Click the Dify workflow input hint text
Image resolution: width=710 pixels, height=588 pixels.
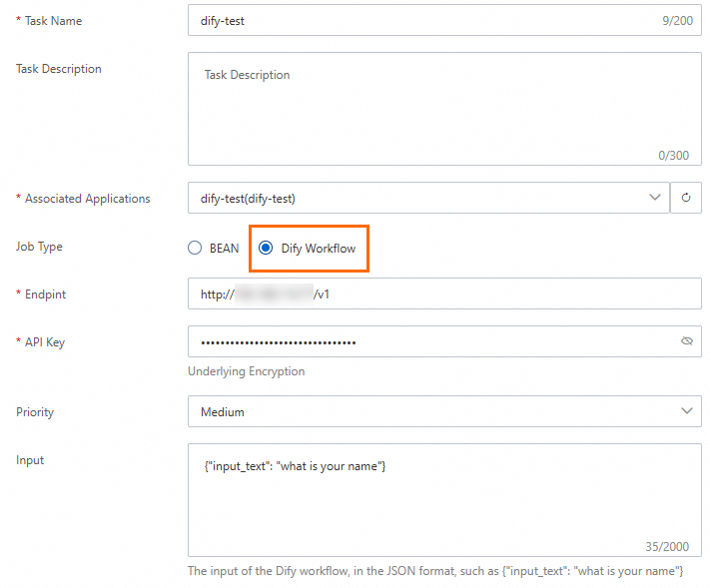(435, 571)
